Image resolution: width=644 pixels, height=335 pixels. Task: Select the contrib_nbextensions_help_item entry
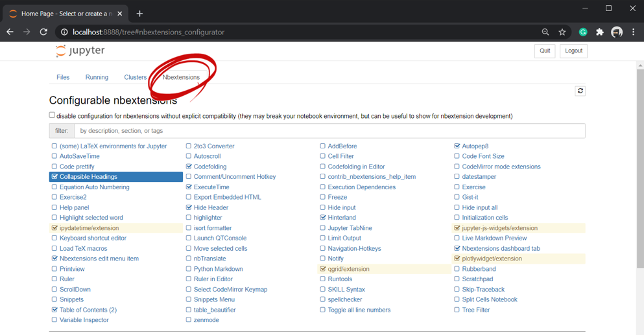click(x=372, y=176)
